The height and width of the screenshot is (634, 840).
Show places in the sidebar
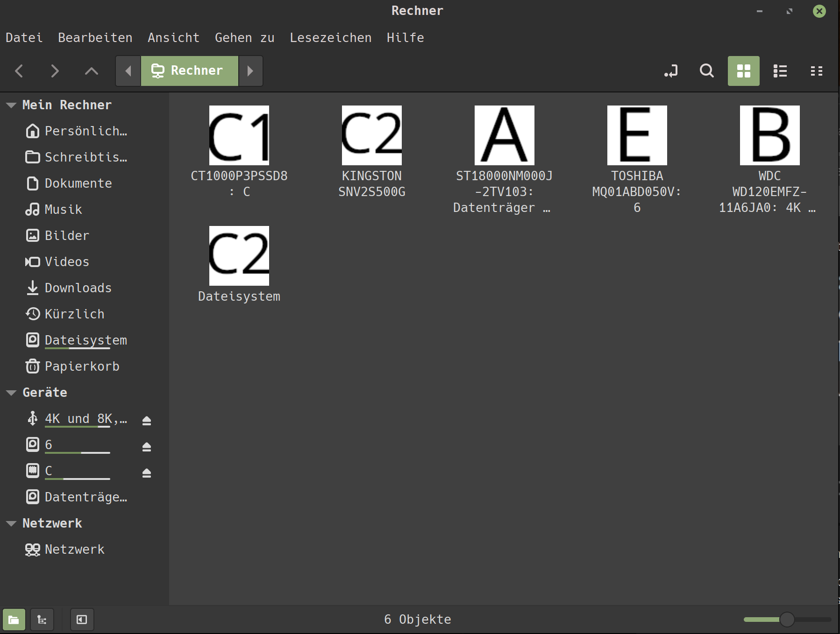(14, 620)
